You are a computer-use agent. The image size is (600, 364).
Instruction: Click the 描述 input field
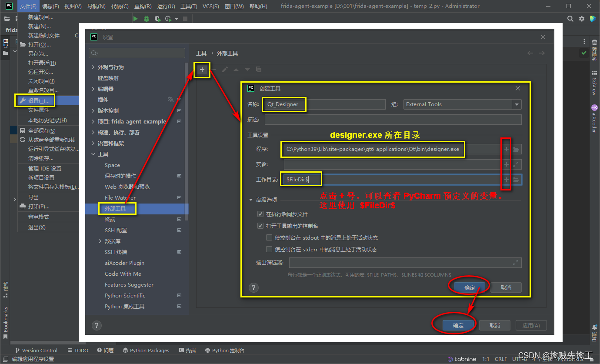point(393,120)
